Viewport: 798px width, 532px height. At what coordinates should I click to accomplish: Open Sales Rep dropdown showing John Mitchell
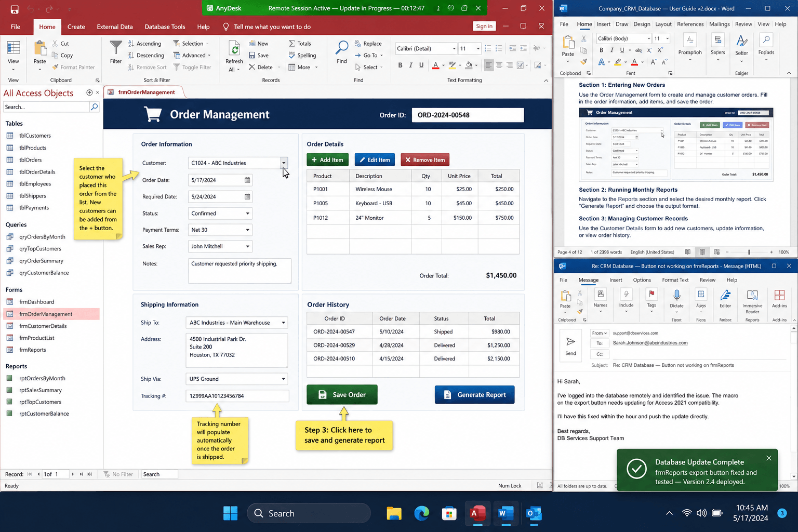click(247, 247)
